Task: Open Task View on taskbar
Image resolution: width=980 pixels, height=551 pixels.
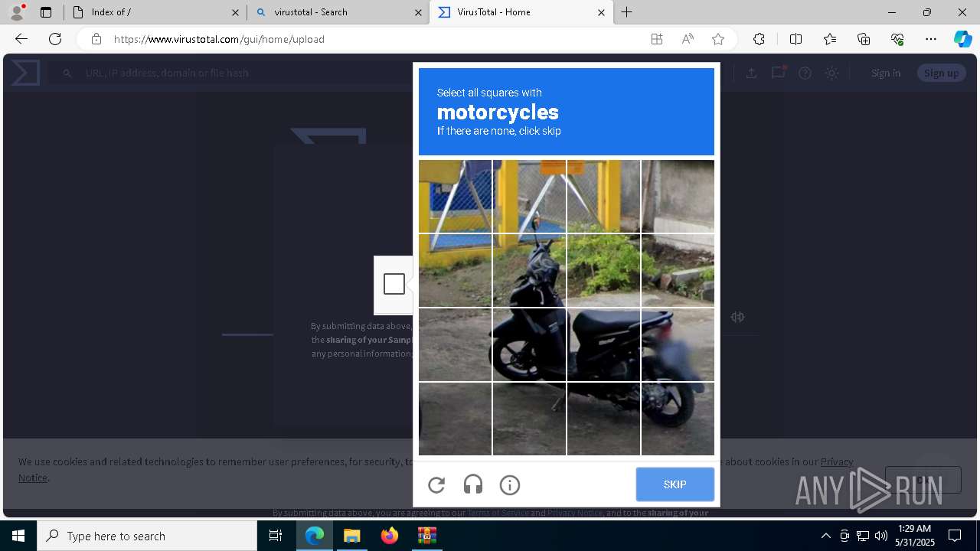Action: [x=276, y=536]
